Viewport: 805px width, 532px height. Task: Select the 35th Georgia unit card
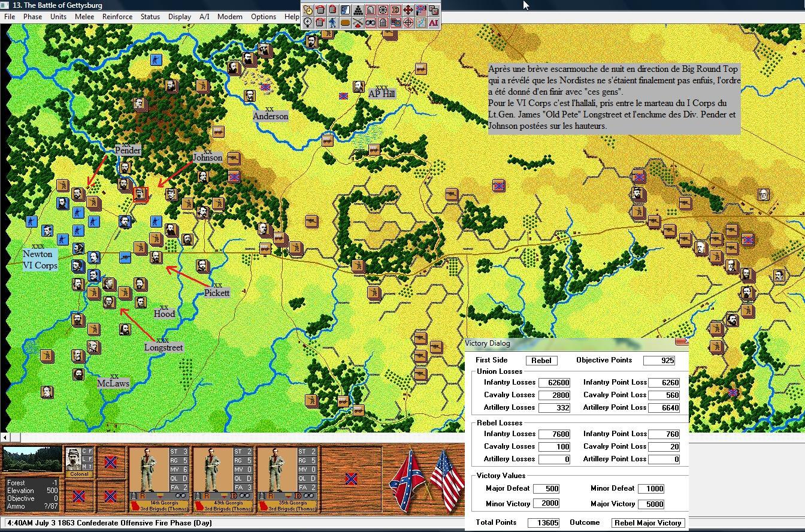(x=287, y=479)
